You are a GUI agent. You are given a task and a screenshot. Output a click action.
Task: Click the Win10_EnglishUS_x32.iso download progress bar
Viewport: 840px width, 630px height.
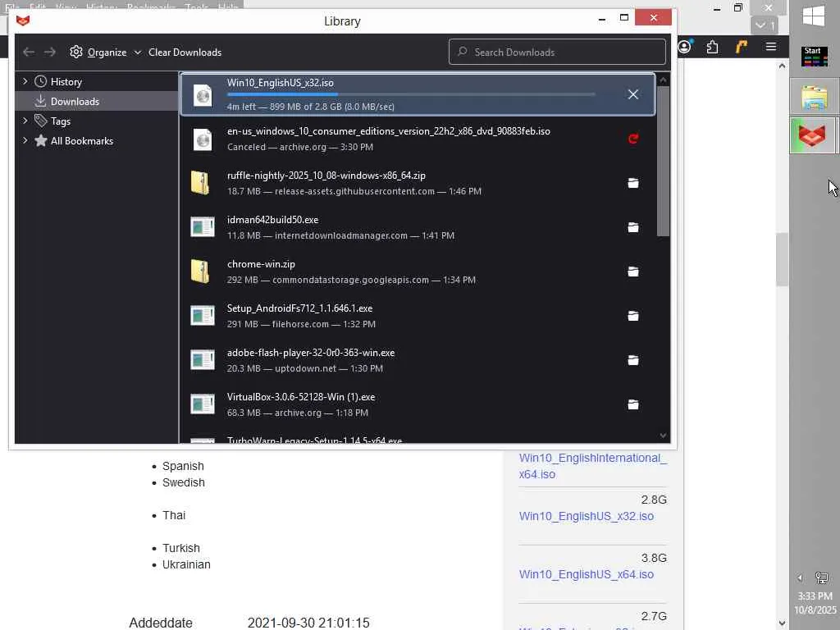click(x=411, y=94)
